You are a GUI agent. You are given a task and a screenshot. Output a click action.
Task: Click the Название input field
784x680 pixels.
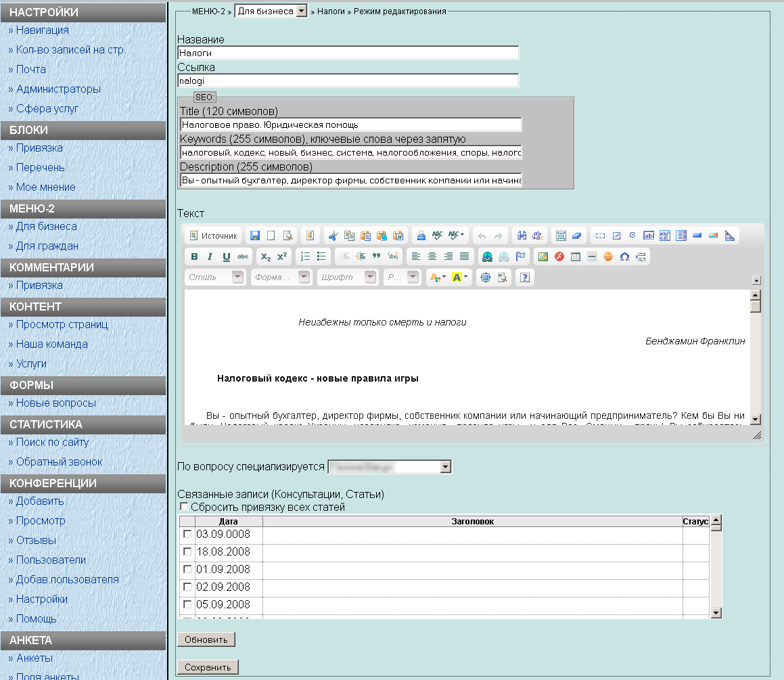tap(348, 53)
